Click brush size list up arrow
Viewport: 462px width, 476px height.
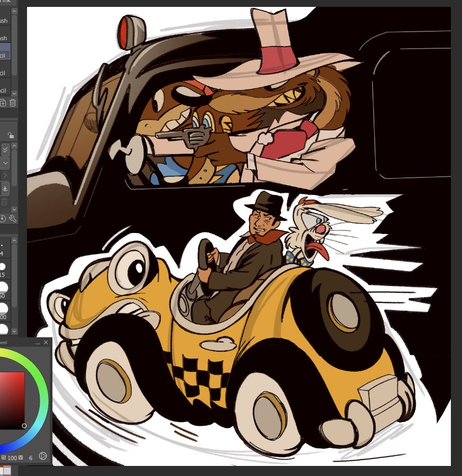coord(14,240)
